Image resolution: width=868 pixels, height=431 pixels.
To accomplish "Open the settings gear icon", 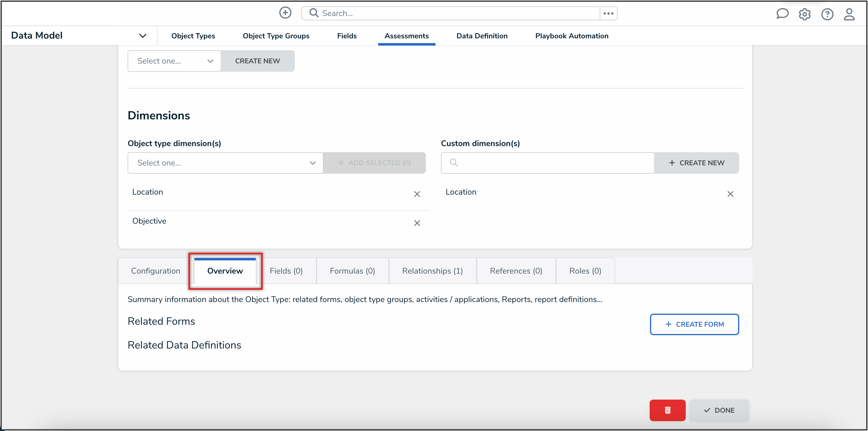I will tap(804, 14).
